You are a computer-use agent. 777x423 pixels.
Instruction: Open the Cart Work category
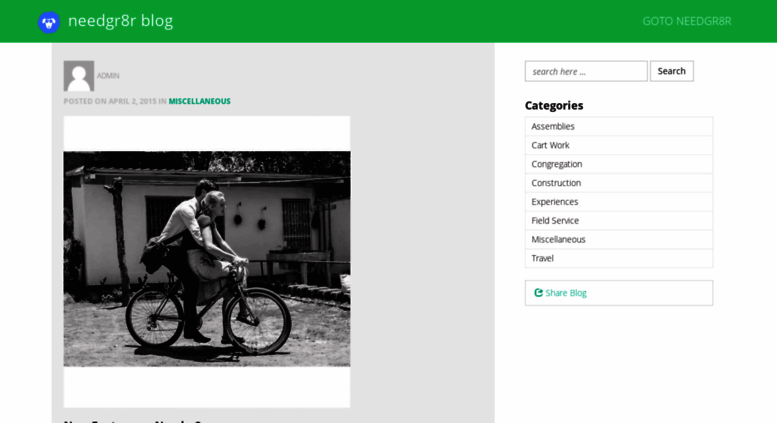619,145
